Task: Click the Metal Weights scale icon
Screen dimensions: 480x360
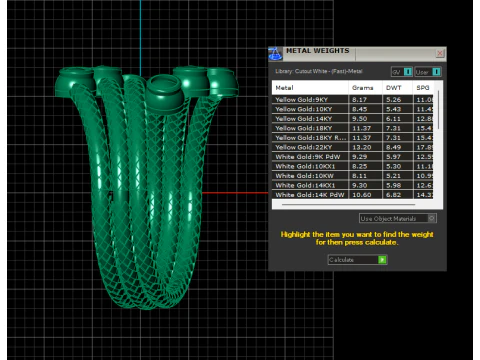Action: click(275, 54)
